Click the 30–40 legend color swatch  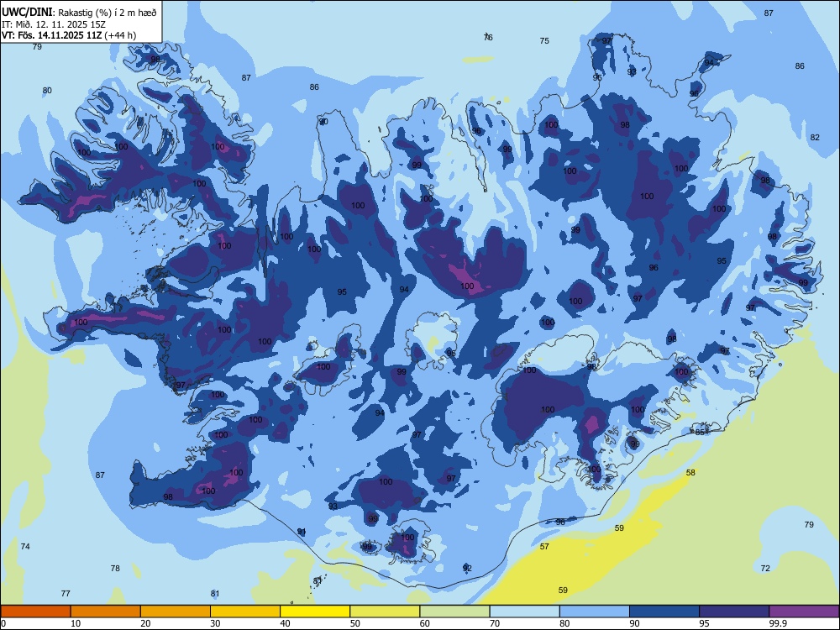pos(245,612)
